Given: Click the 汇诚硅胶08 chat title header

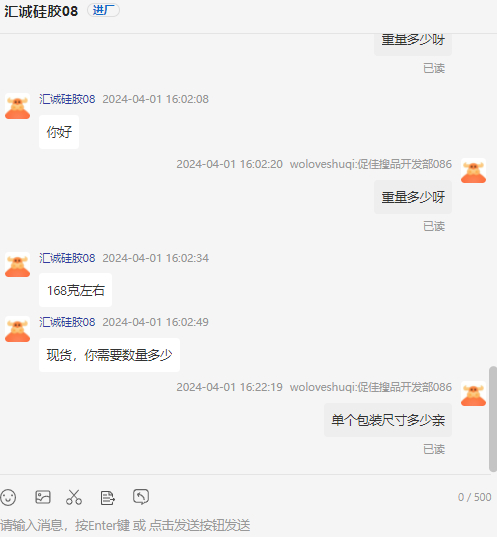Looking at the screenshot, I should point(41,11).
